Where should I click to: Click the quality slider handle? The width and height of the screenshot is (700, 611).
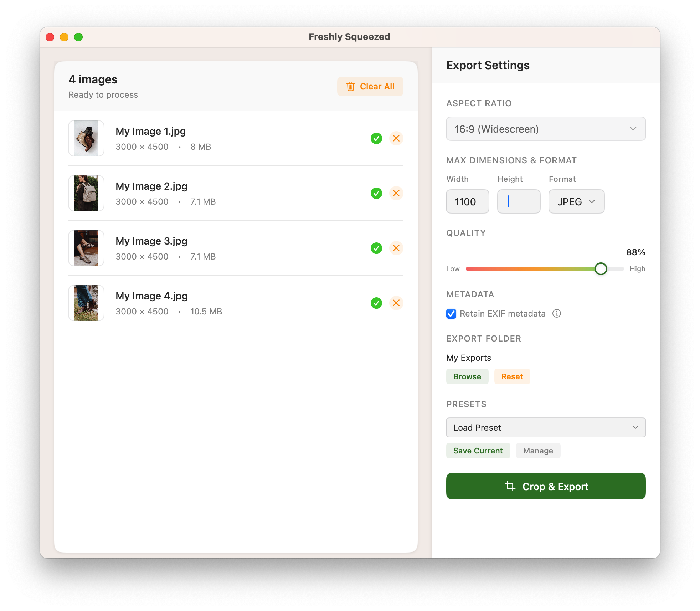(601, 269)
